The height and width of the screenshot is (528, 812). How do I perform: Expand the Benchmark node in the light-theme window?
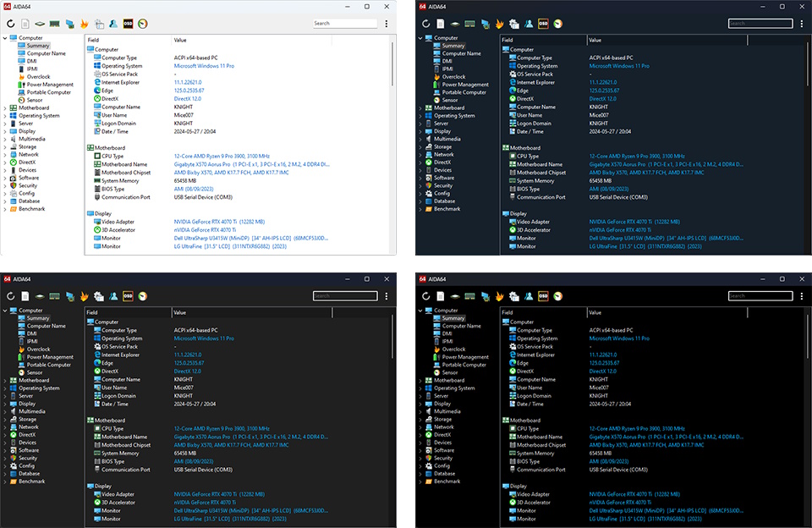pyautogui.click(x=5, y=209)
